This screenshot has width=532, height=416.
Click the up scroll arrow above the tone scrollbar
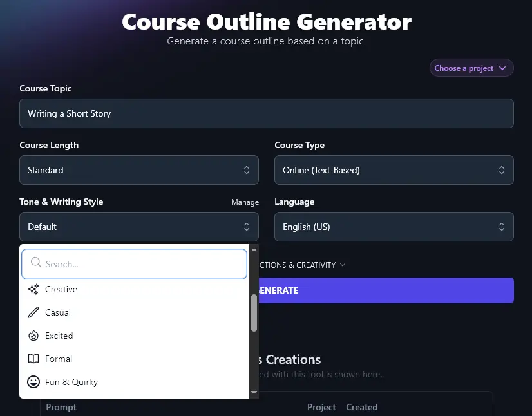pyautogui.click(x=254, y=250)
